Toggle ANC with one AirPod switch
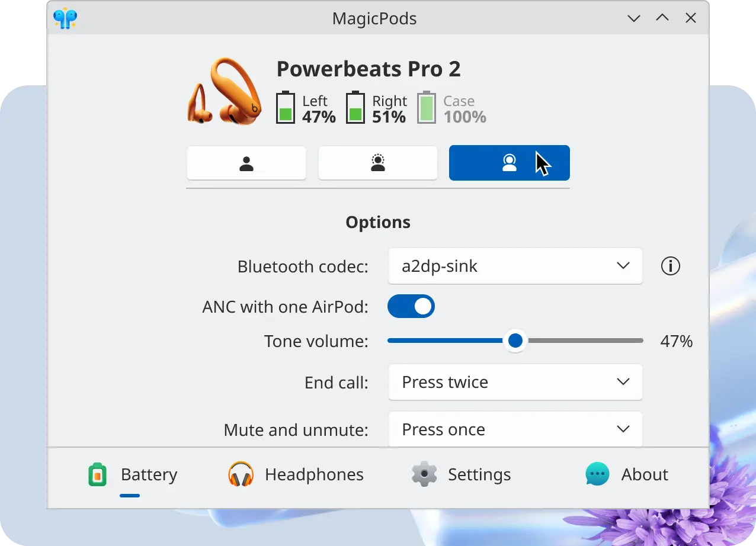 point(411,307)
